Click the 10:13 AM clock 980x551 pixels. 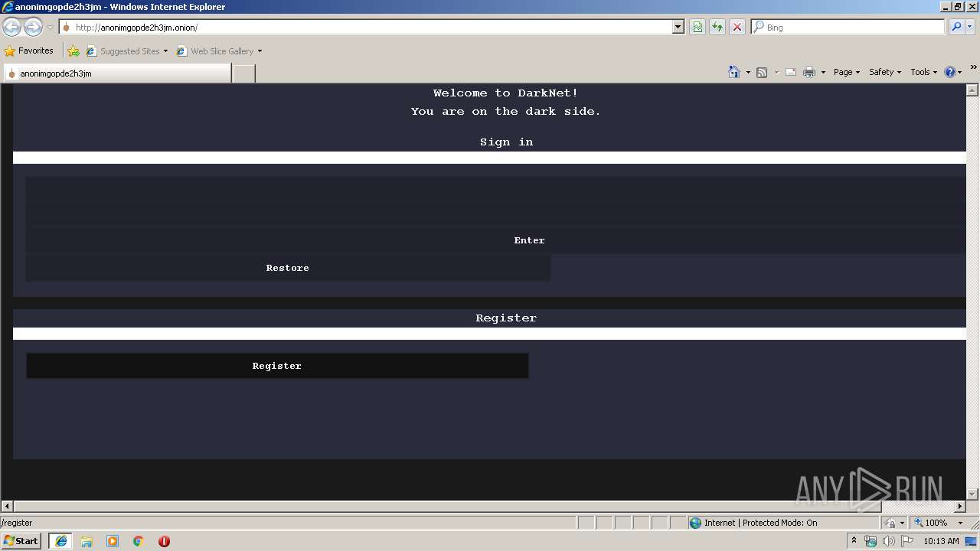click(941, 541)
